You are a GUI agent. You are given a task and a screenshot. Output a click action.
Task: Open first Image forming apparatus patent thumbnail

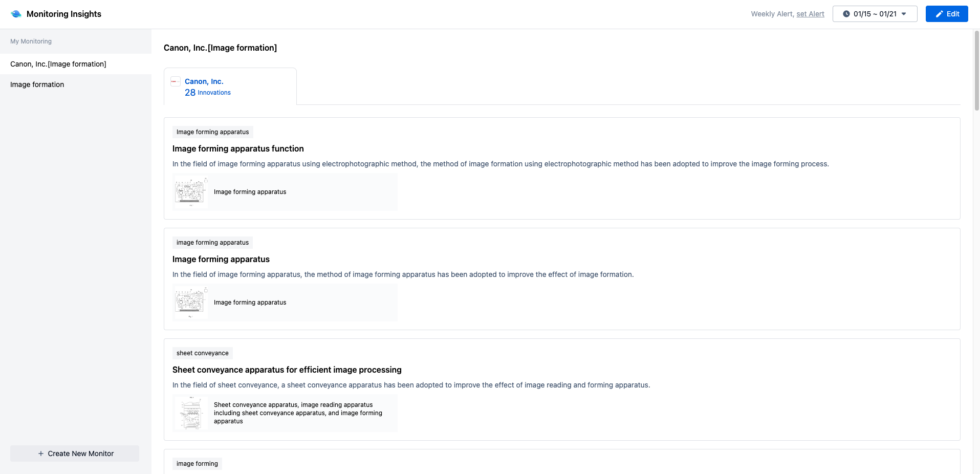(191, 192)
